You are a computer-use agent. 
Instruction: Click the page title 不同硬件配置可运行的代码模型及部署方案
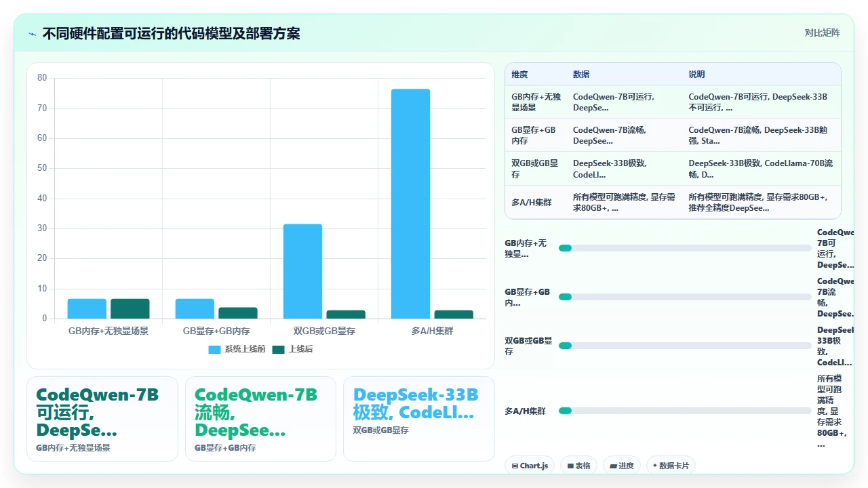[171, 33]
